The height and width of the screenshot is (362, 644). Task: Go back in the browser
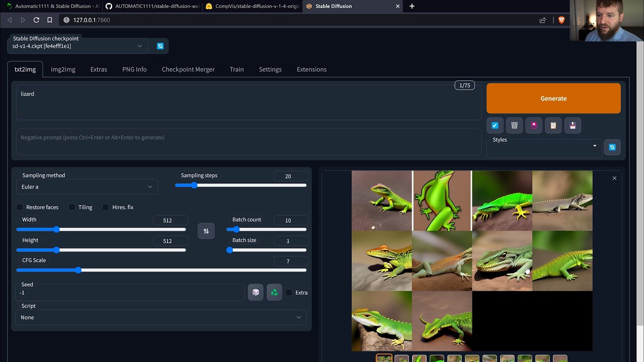pyautogui.click(x=10, y=20)
